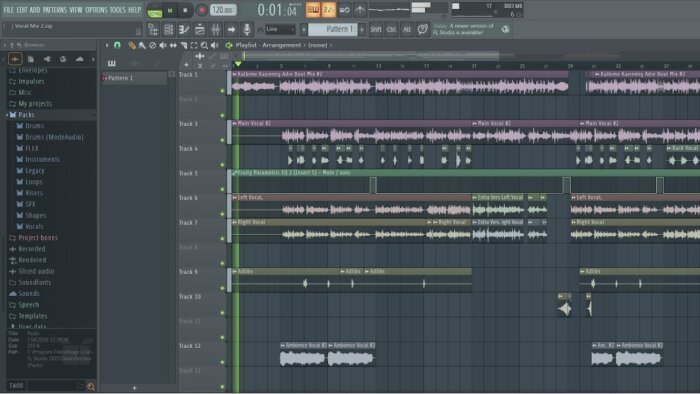Open the audio waveform browser tab
This screenshot has width=700, height=394.
[15, 59]
